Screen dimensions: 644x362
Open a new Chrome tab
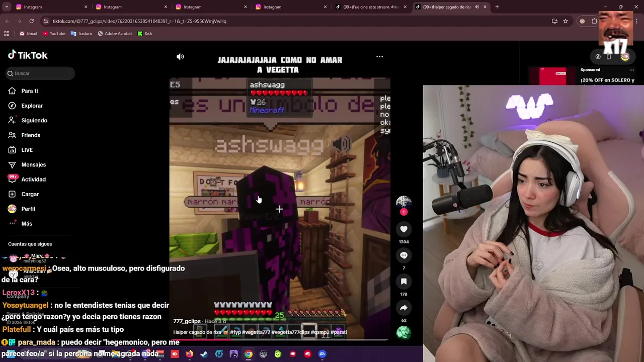497,7
